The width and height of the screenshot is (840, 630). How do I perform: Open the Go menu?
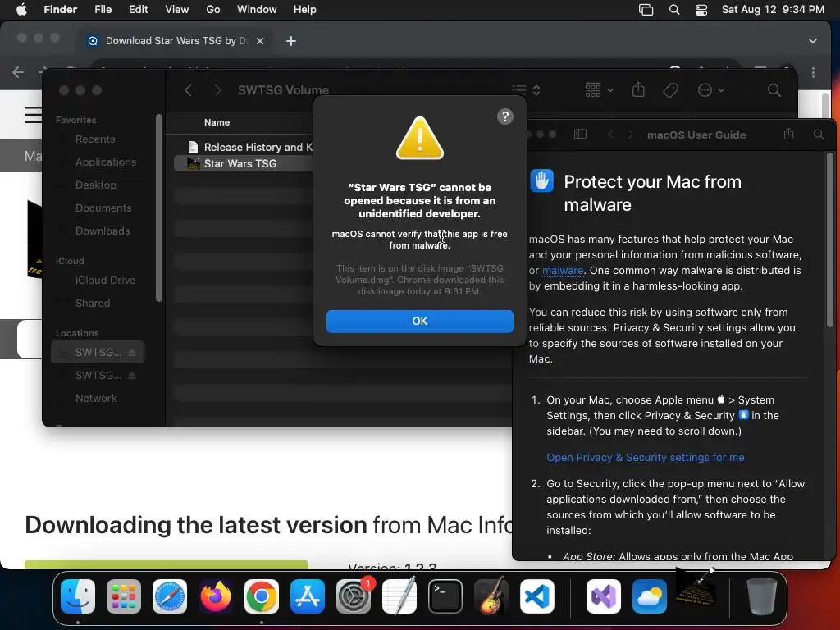(x=213, y=9)
